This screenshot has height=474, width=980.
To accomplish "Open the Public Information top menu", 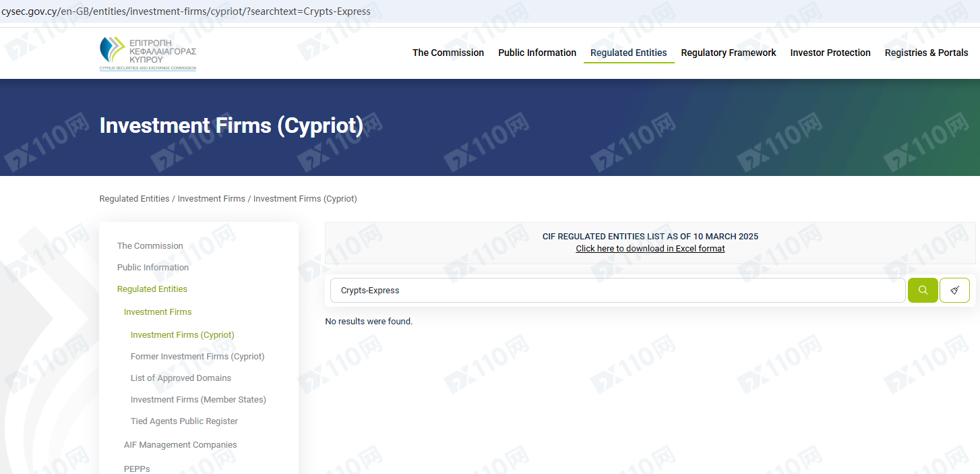I will (x=537, y=53).
